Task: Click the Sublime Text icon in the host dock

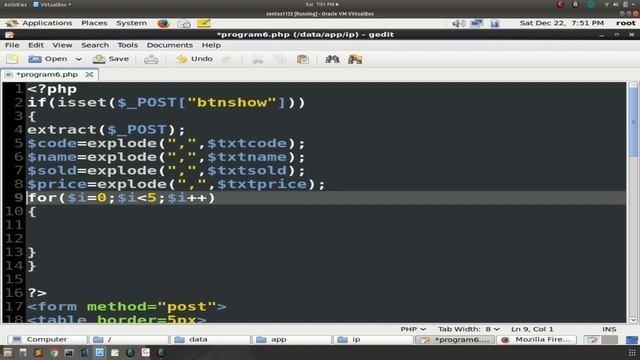Action: click(38, 353)
